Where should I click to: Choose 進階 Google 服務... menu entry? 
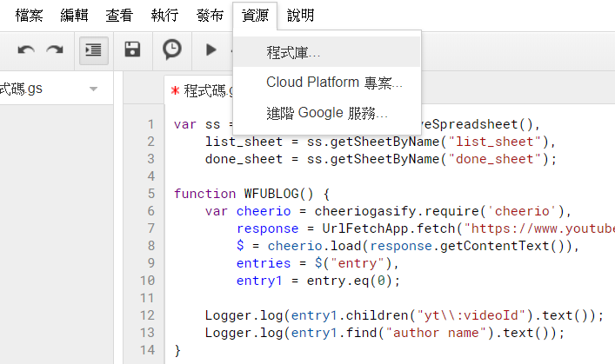point(327,113)
